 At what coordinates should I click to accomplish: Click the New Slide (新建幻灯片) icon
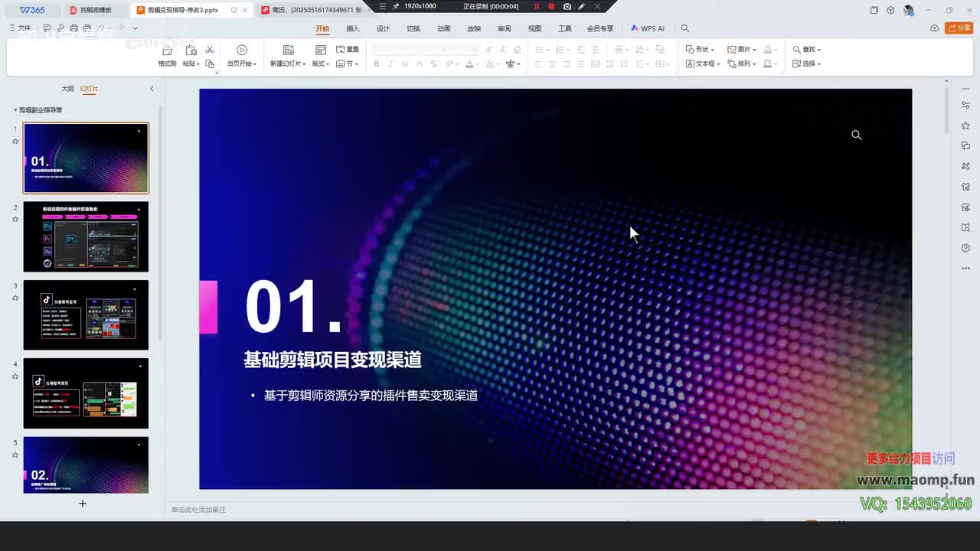point(288,50)
